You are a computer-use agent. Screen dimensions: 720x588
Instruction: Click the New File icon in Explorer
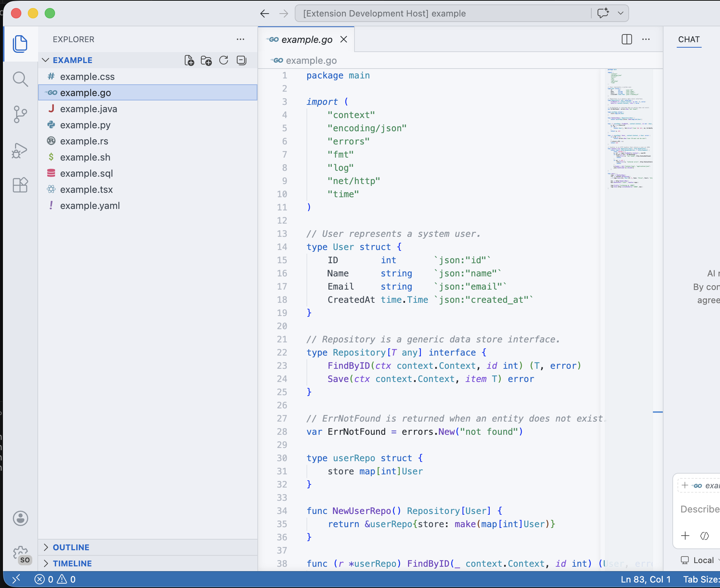(x=189, y=60)
